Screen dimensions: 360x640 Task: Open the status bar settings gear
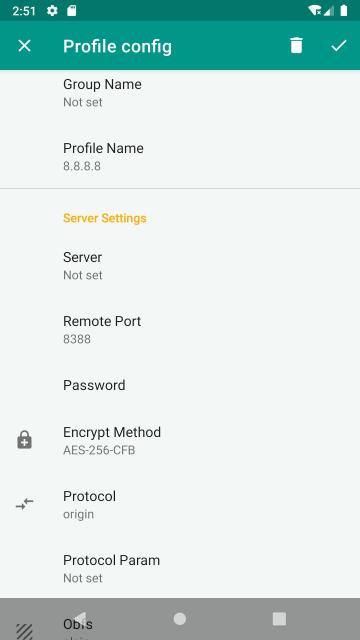[x=52, y=11]
